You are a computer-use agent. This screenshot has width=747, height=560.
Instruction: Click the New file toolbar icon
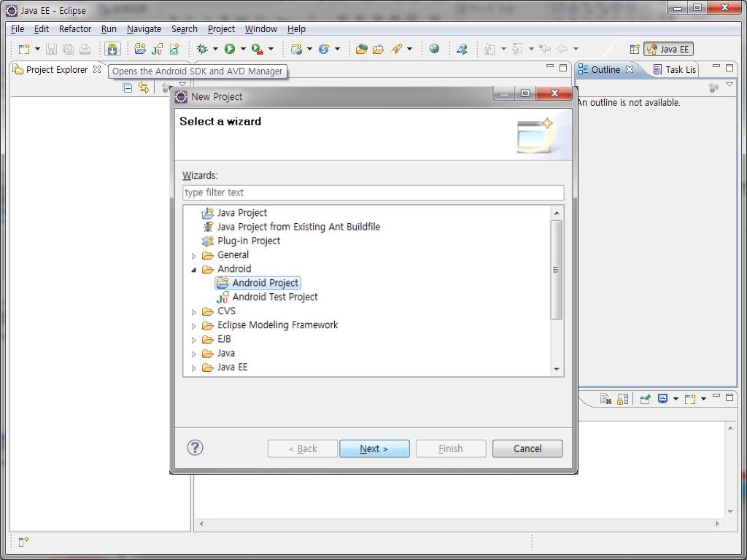pyautogui.click(x=24, y=49)
